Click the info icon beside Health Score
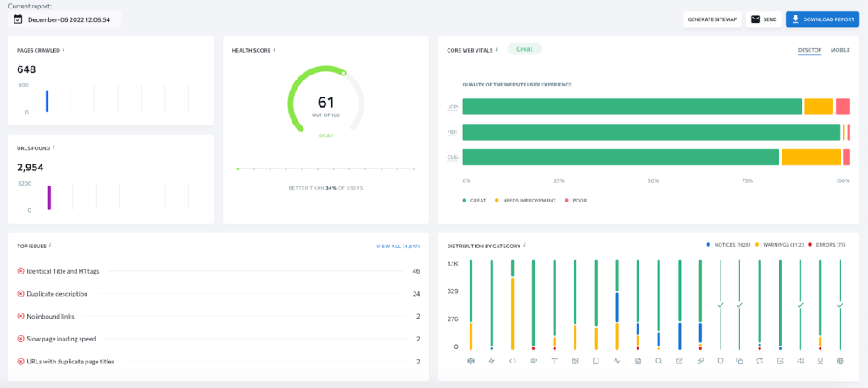868x388 pixels. point(274,49)
